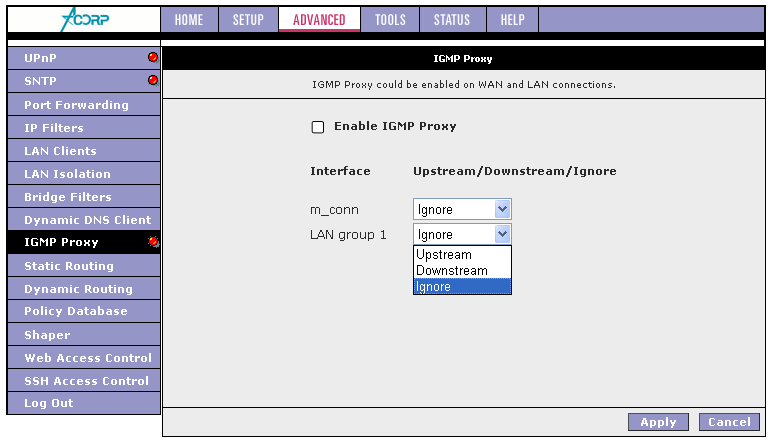Click the red status dot beside UPnP
Viewport: 776px width, 443px height.
(153, 57)
